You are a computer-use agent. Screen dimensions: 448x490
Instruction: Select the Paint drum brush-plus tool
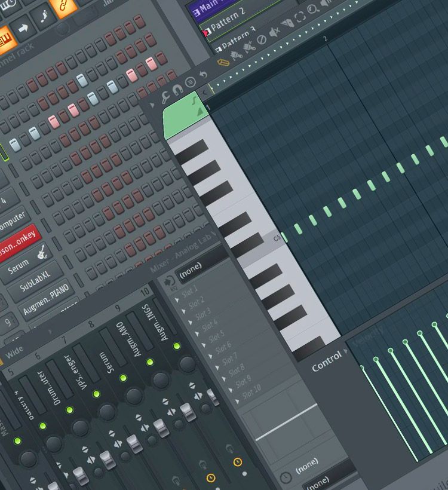point(249,47)
